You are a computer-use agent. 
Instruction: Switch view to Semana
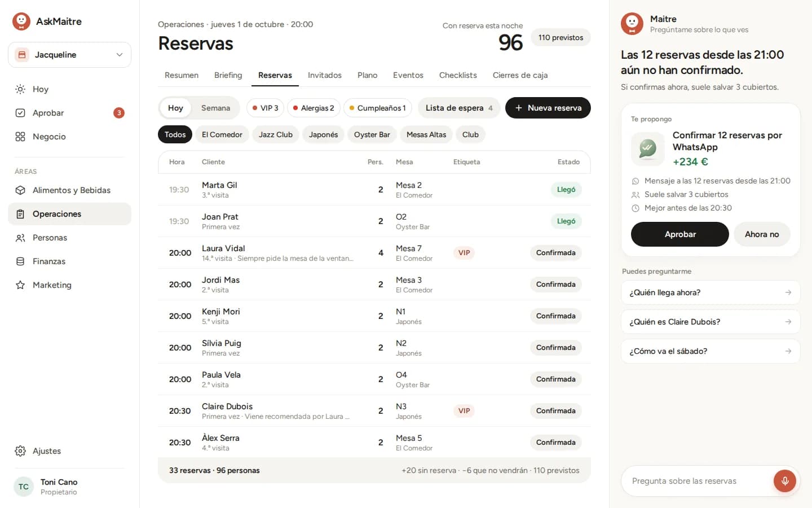[215, 108]
